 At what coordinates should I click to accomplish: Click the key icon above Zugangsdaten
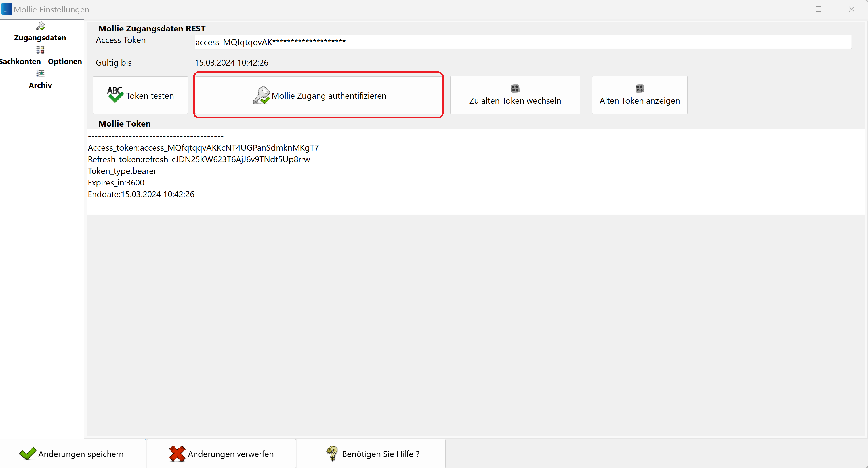(40, 26)
